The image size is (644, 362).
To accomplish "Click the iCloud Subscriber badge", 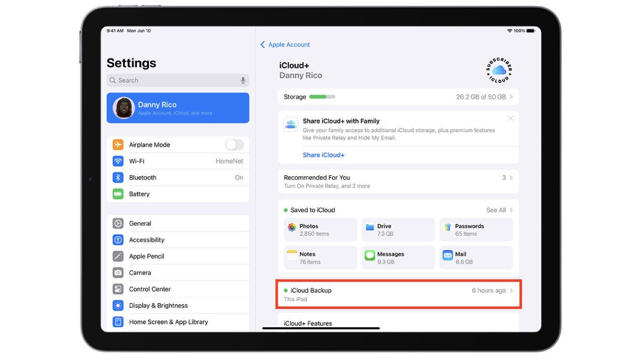I will [x=499, y=70].
